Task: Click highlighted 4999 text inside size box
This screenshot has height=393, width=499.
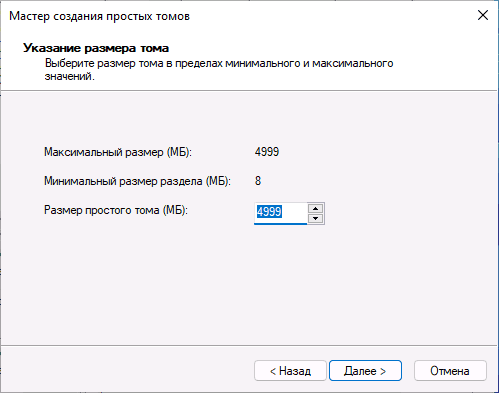Action: (x=269, y=212)
